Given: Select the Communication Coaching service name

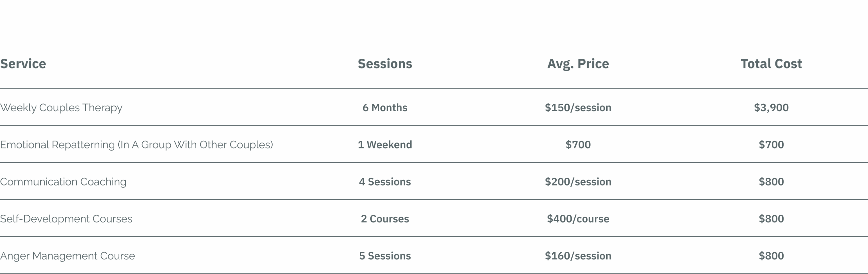Looking at the screenshot, I should tap(63, 182).
